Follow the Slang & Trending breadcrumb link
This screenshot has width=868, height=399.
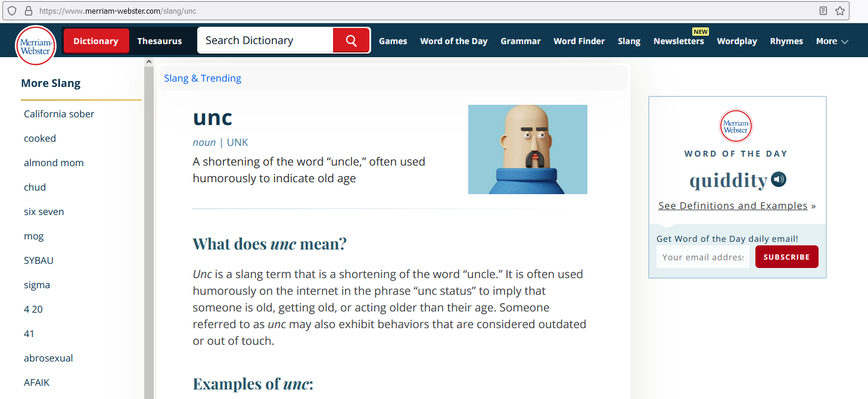pyautogui.click(x=203, y=78)
